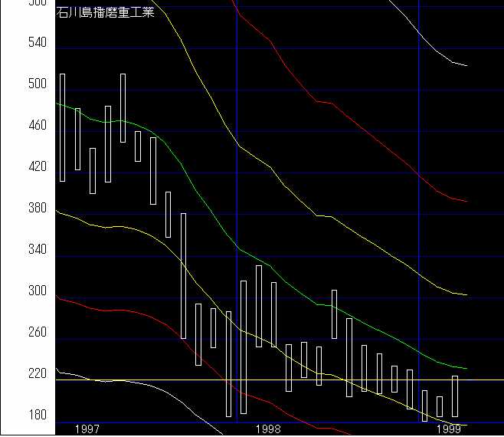Viewport: 504px width, 437px height.
Task: Click the 380 price axis label
Action: [37, 209]
